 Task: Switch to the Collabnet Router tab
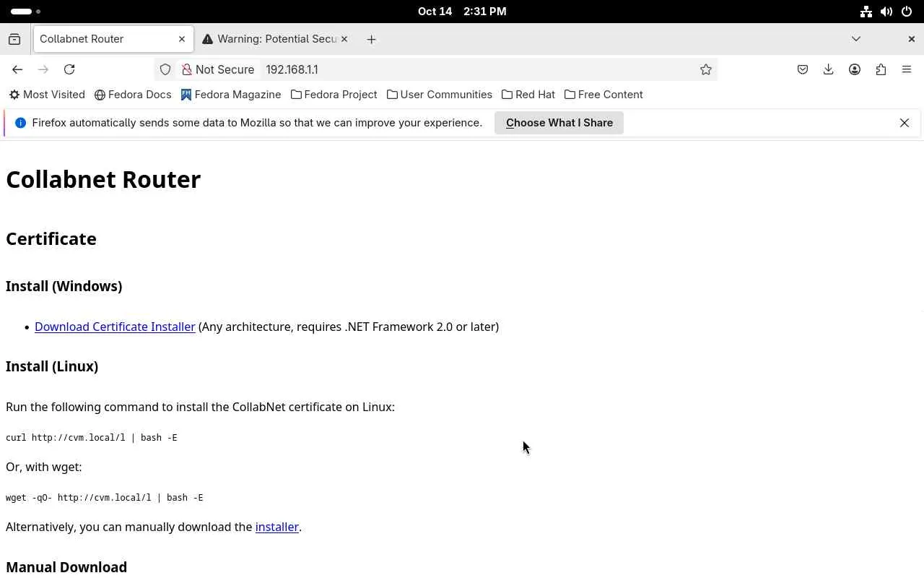point(113,39)
